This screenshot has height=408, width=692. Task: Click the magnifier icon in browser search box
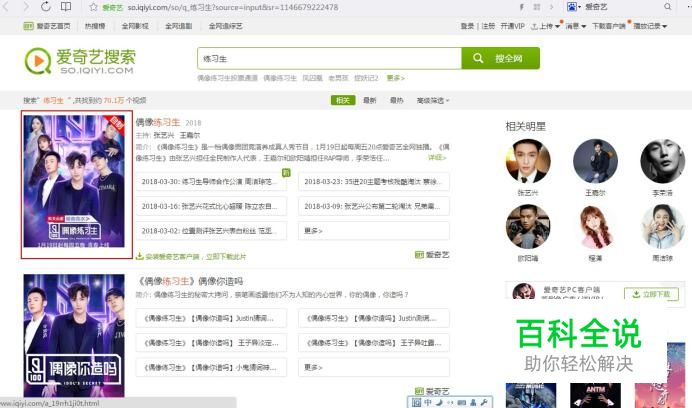(x=667, y=7)
